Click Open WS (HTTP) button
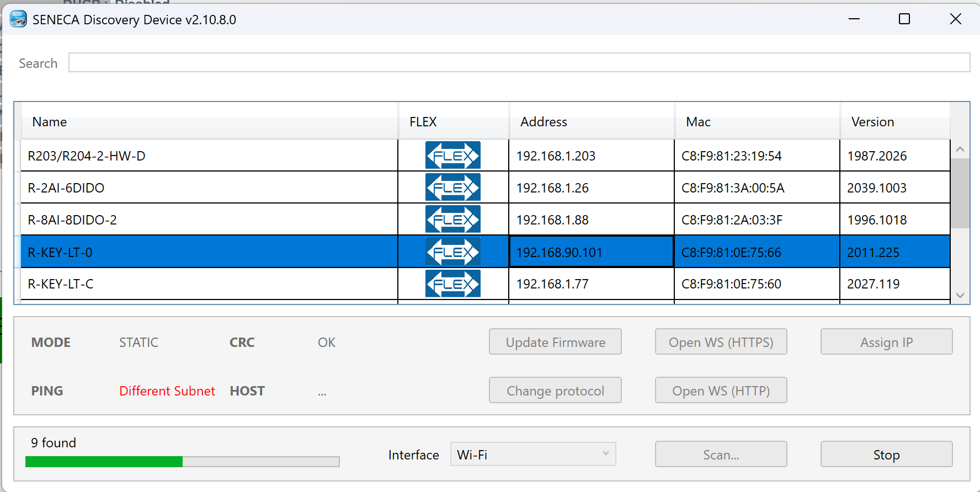Viewport: 980px width, 492px height. pyautogui.click(x=721, y=391)
